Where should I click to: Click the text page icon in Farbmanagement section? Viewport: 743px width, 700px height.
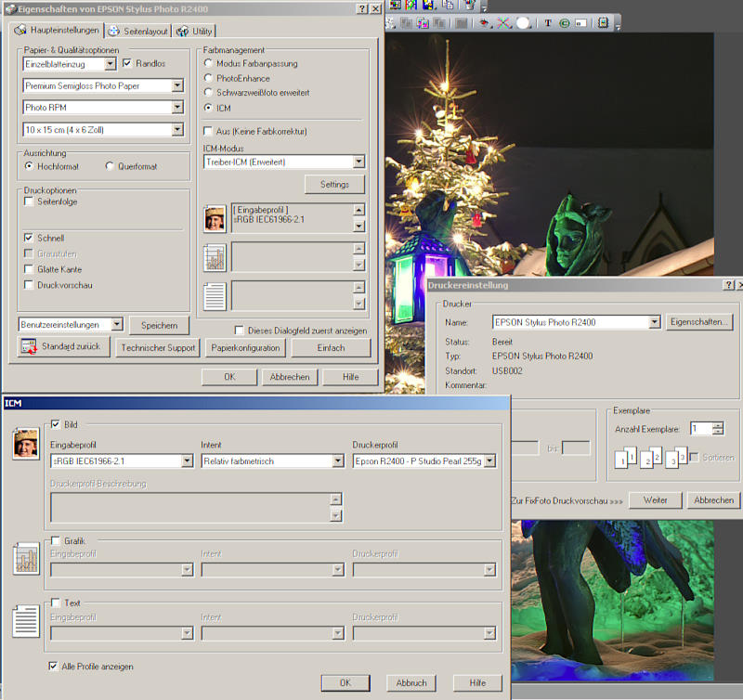click(215, 296)
